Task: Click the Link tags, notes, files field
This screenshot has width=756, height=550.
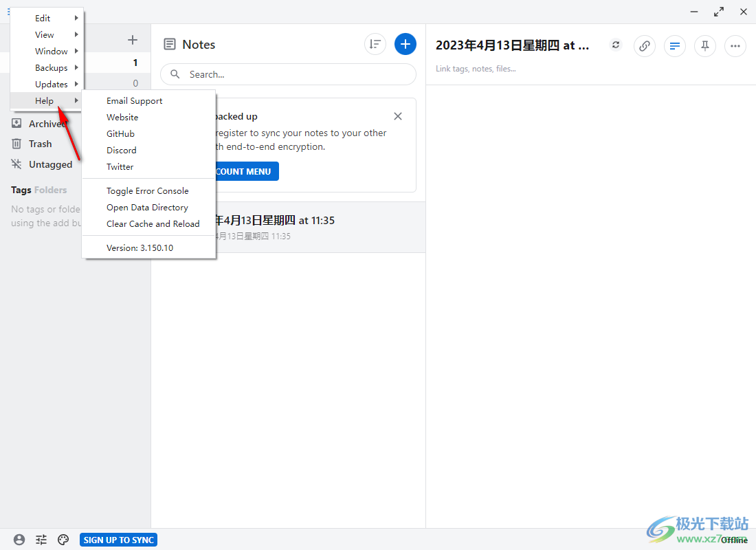Action: click(x=476, y=69)
